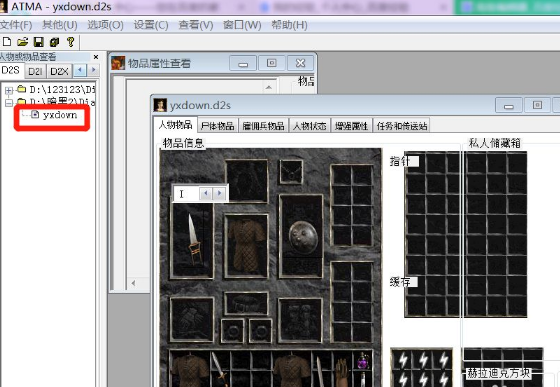Click the Open folder toolbar icon

click(x=22, y=42)
